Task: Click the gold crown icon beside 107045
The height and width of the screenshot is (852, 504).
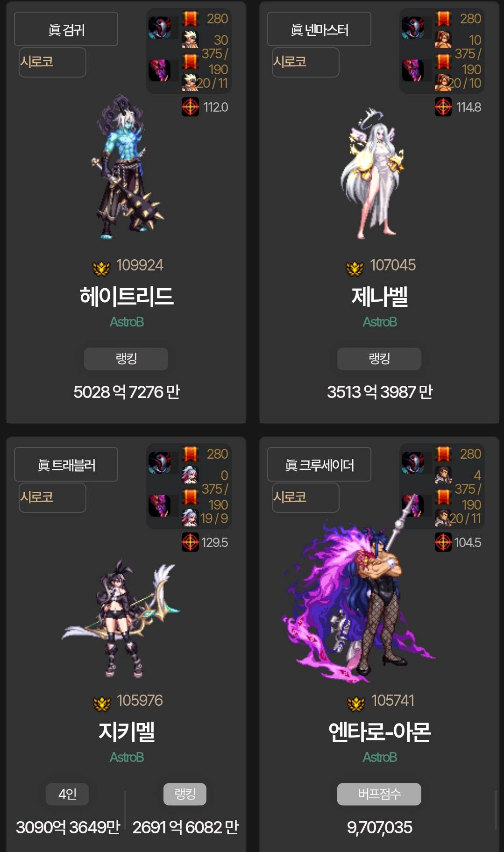Action: [x=355, y=268]
